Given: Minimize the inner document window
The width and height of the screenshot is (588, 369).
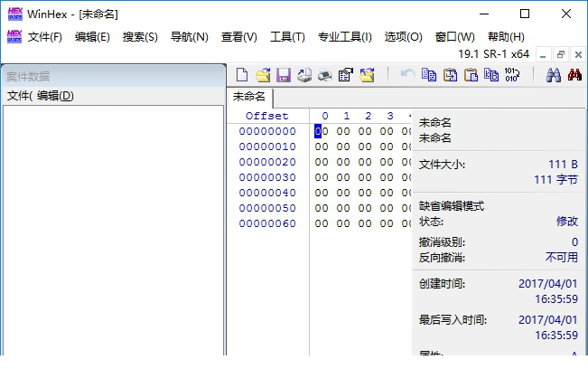Looking at the screenshot, I should click(543, 54).
